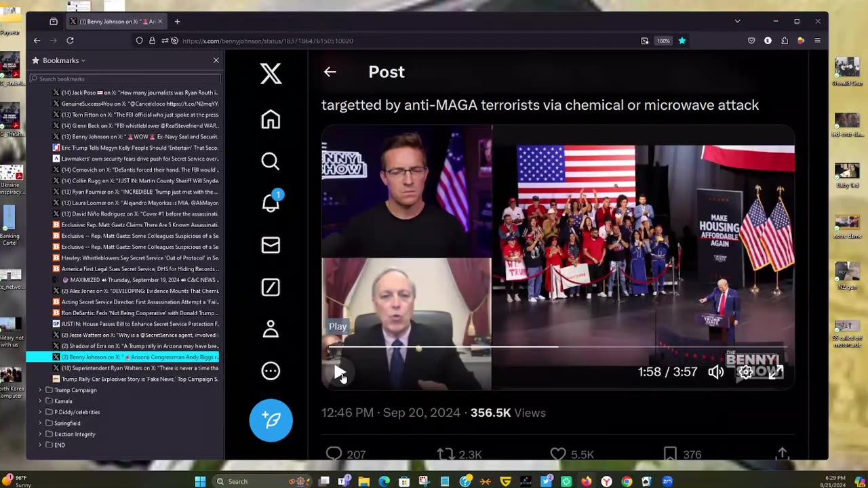Go to Home feed in X sidebar
Screen dimensions: 868x488
click(271, 119)
